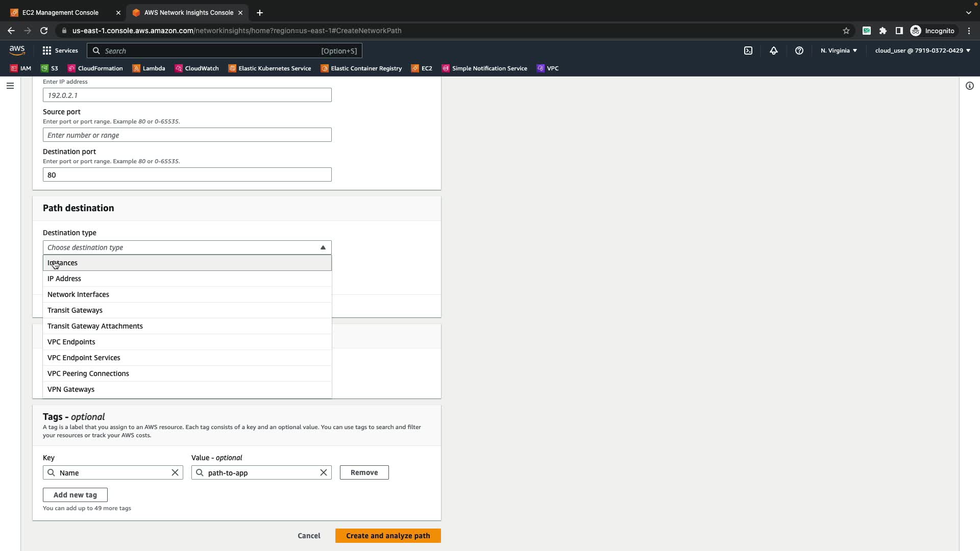Screen dimensions: 980x551
Task: Remove the Name tag row
Action: pos(364,472)
